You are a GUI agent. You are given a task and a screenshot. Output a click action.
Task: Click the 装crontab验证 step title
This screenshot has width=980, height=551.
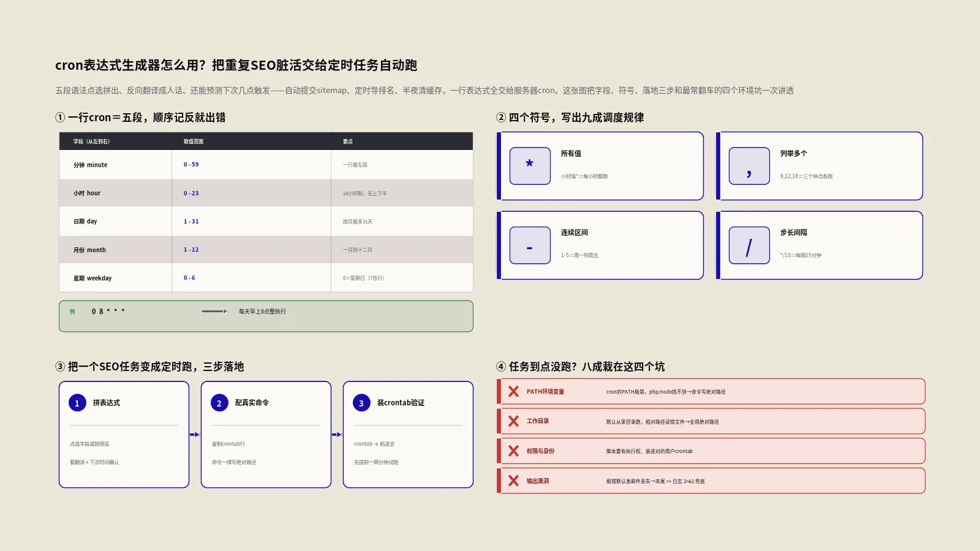click(x=401, y=403)
